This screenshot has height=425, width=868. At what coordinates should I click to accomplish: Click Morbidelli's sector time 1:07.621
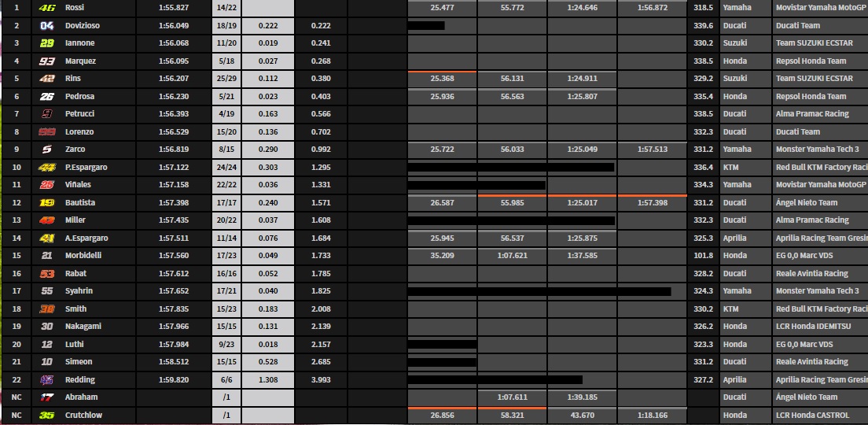(512, 256)
